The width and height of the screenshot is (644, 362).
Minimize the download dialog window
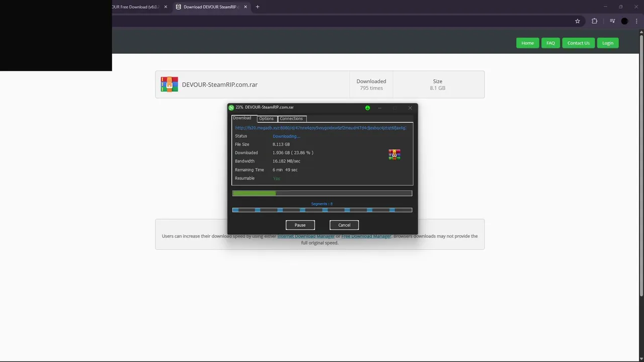click(380, 108)
